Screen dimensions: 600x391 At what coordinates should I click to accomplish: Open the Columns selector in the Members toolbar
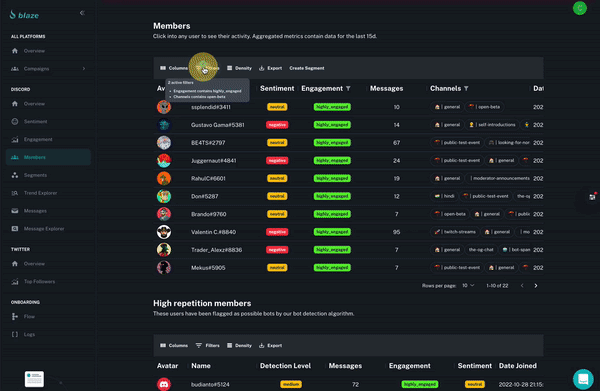174,68
